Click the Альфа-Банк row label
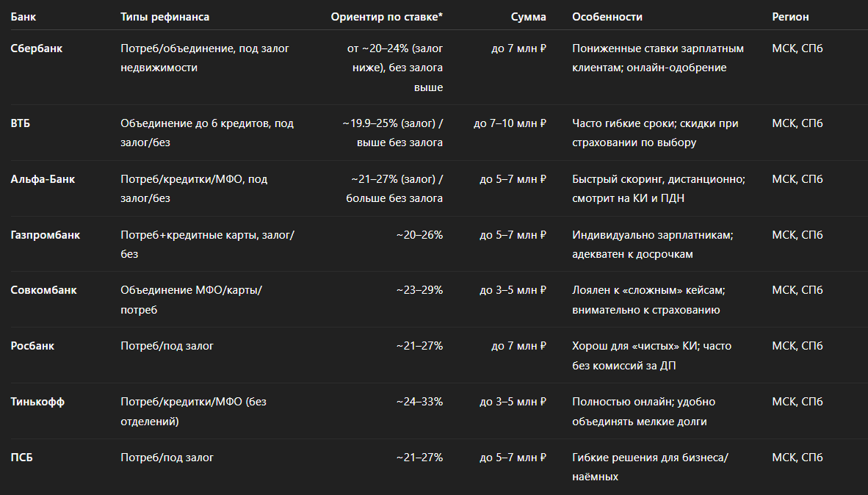The image size is (868, 495). 43,179
